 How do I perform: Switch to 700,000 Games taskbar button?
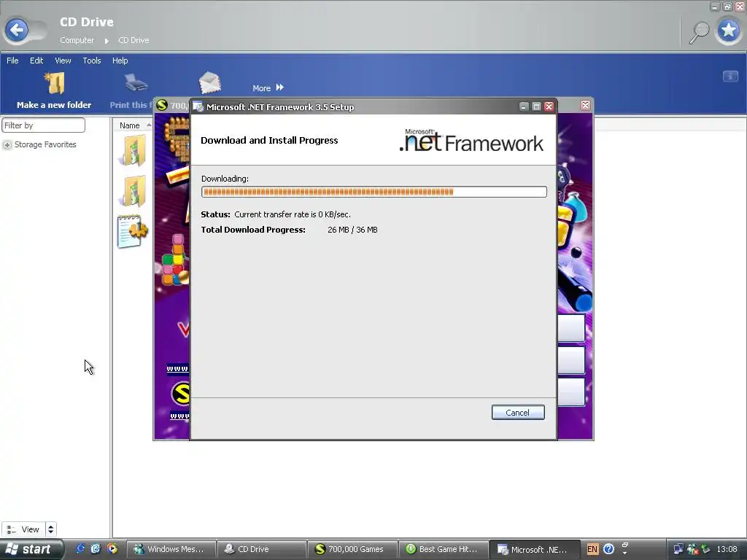coord(352,549)
